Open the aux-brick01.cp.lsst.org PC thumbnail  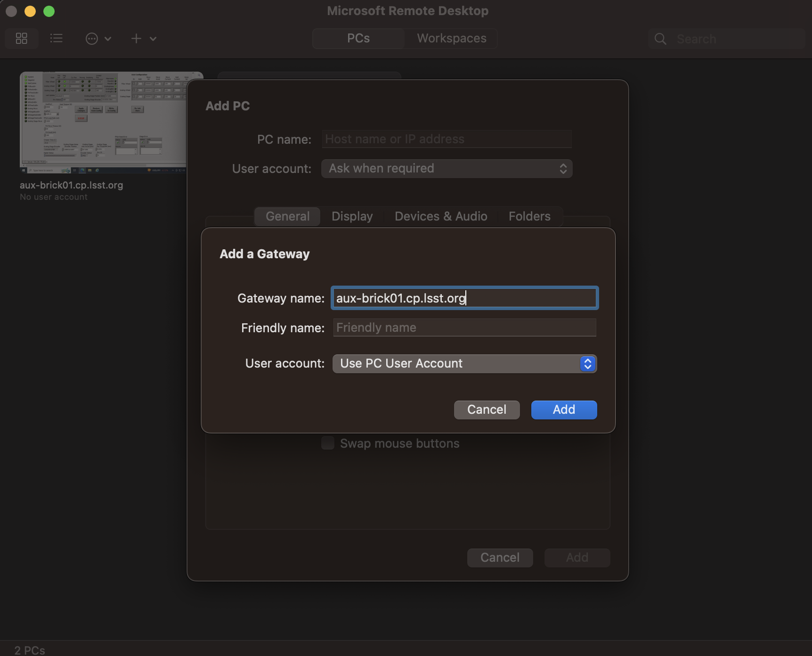[103, 123]
